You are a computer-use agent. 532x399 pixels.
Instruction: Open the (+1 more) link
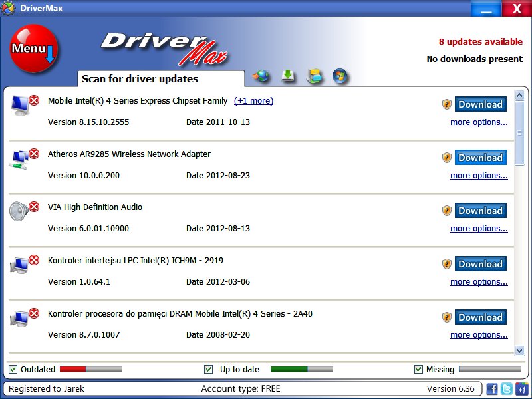click(253, 101)
